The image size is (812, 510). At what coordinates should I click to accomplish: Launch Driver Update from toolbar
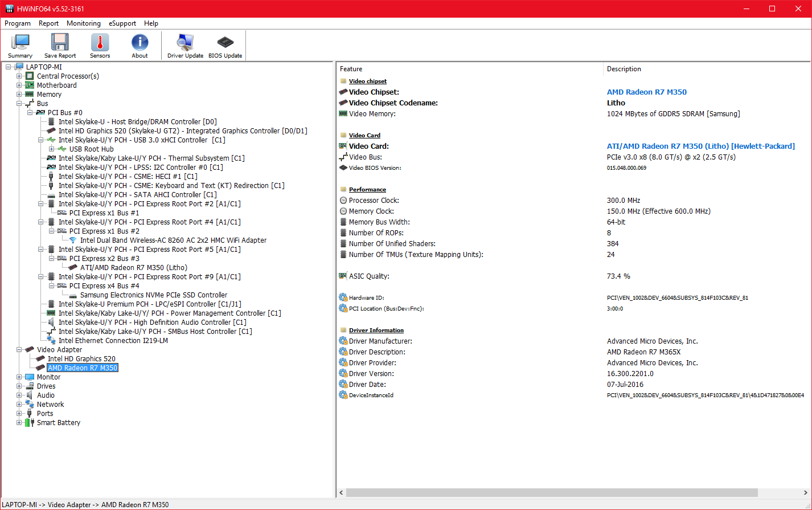point(185,43)
